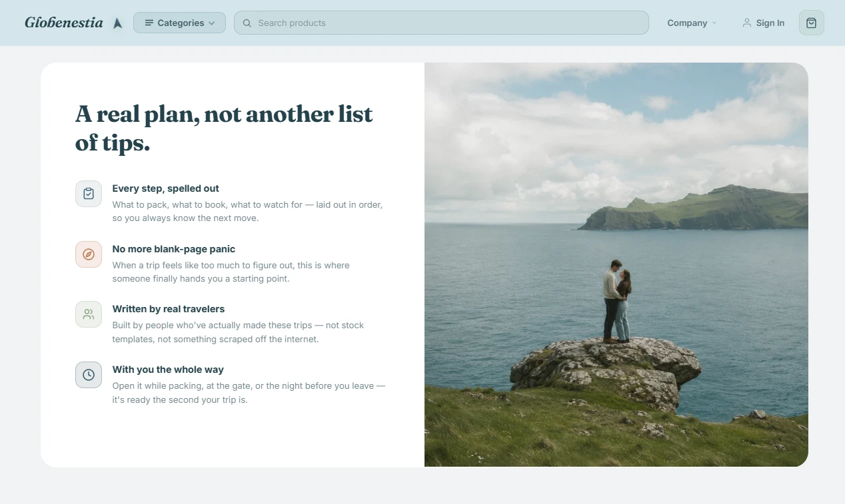The width and height of the screenshot is (845, 504).
Task: Select 'With you the whole way' title
Action: coord(168,370)
